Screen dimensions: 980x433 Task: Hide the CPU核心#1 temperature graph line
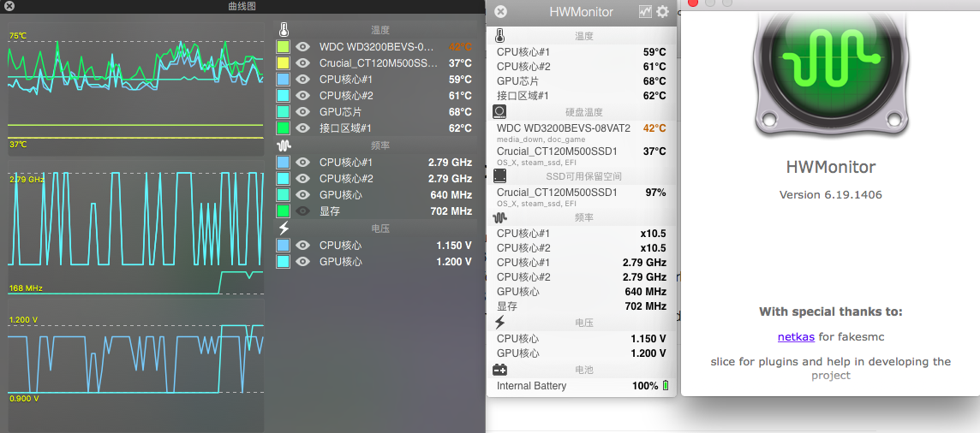303,80
